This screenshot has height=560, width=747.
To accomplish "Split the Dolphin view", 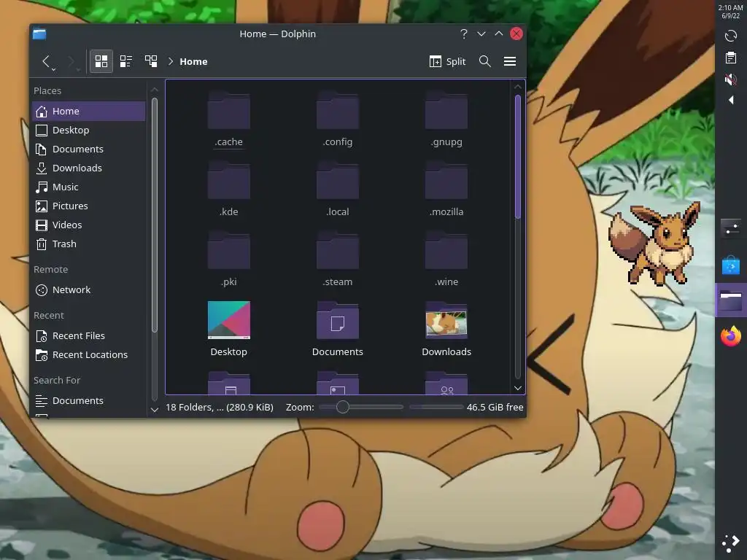I will 447,61.
